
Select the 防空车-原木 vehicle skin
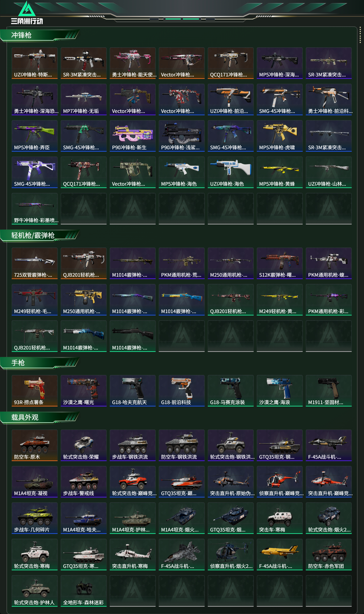pyautogui.click(x=35, y=446)
